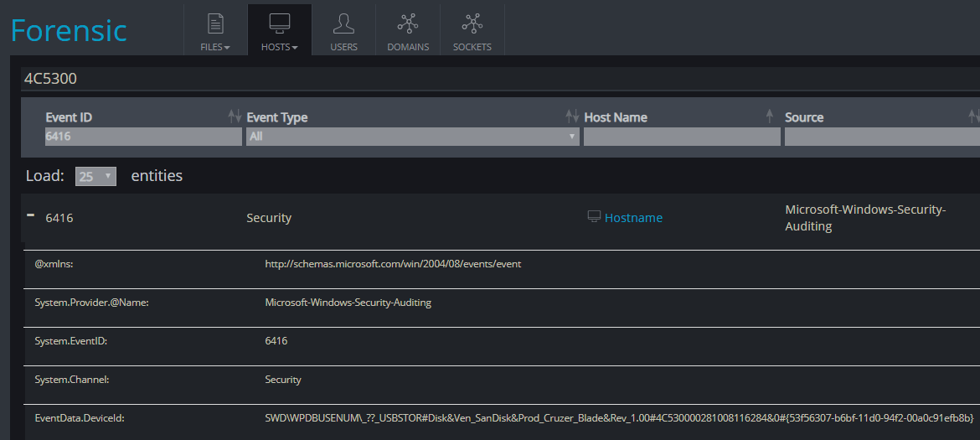
Task: Sort by Event ID column arrows
Action: coord(235,116)
